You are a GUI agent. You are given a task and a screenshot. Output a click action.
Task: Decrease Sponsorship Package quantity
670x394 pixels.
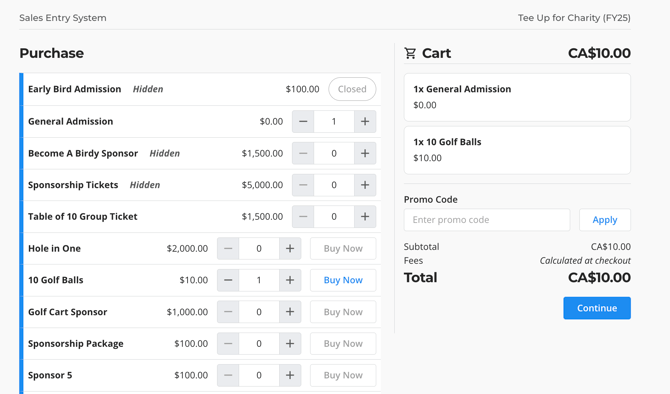point(228,344)
